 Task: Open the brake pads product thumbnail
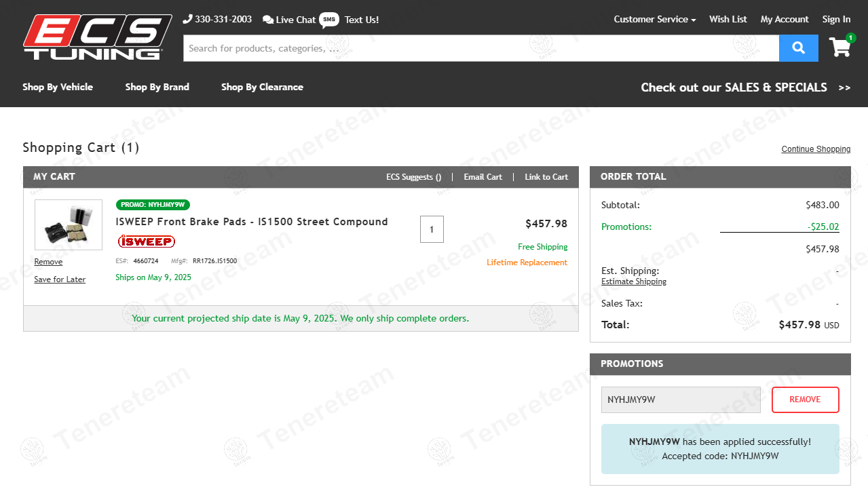[69, 225]
